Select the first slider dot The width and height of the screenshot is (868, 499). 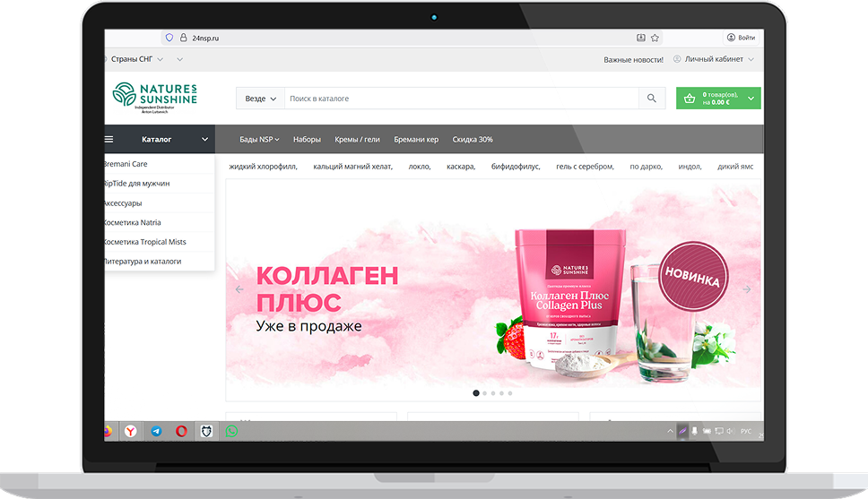(x=476, y=393)
